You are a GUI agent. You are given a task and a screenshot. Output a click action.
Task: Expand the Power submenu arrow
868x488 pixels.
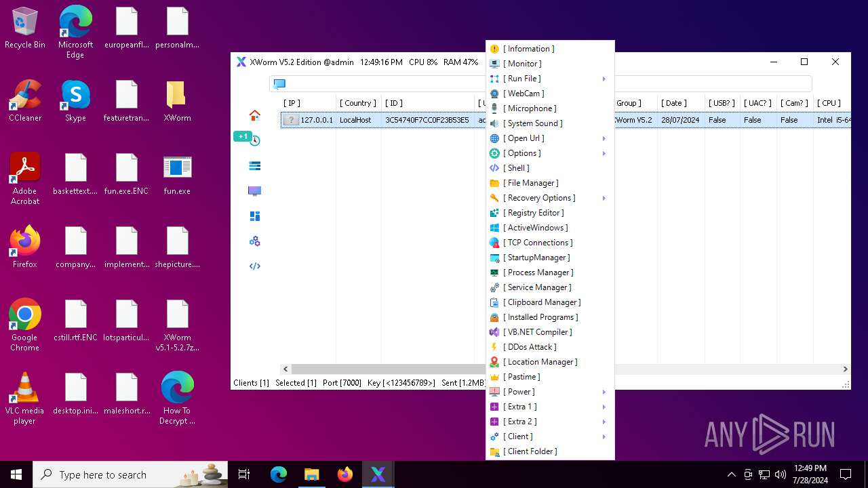click(604, 392)
